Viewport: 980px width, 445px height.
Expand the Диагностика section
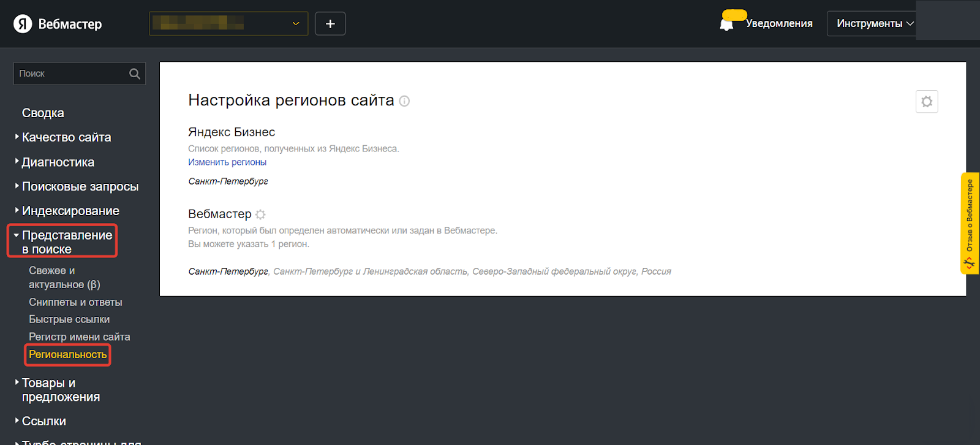(58, 162)
